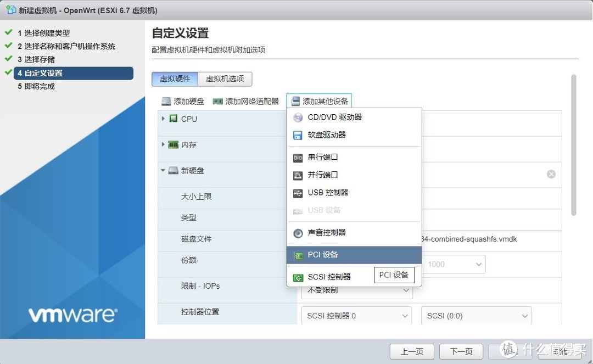Click the new virtual machine title icon
The width and height of the screenshot is (593, 364).
(11, 9)
